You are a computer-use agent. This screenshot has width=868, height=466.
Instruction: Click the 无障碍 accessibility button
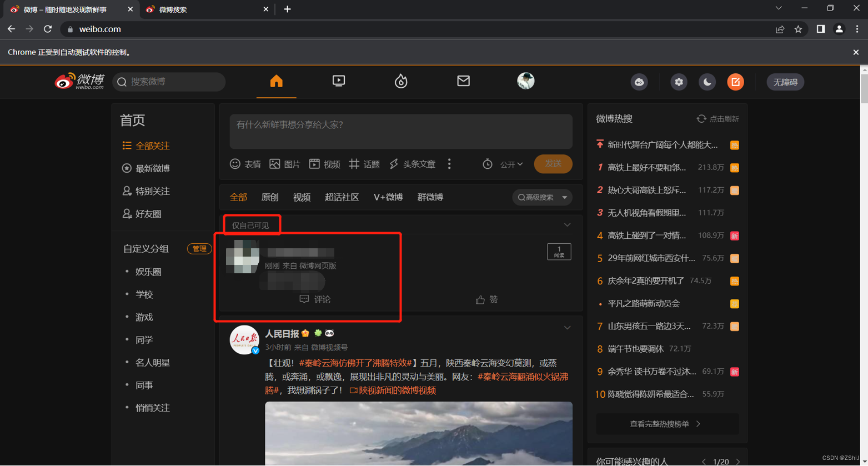coord(785,82)
